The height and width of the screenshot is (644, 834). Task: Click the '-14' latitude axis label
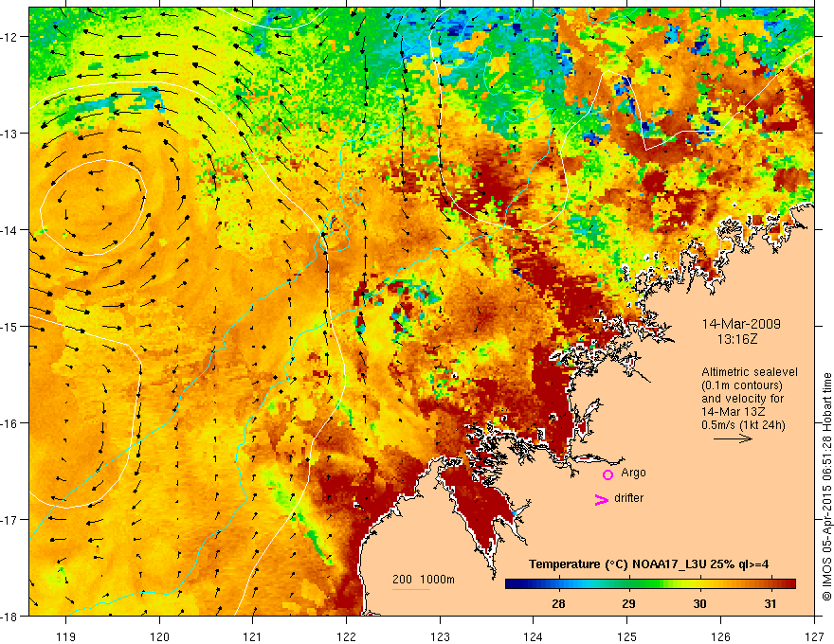click(x=10, y=229)
